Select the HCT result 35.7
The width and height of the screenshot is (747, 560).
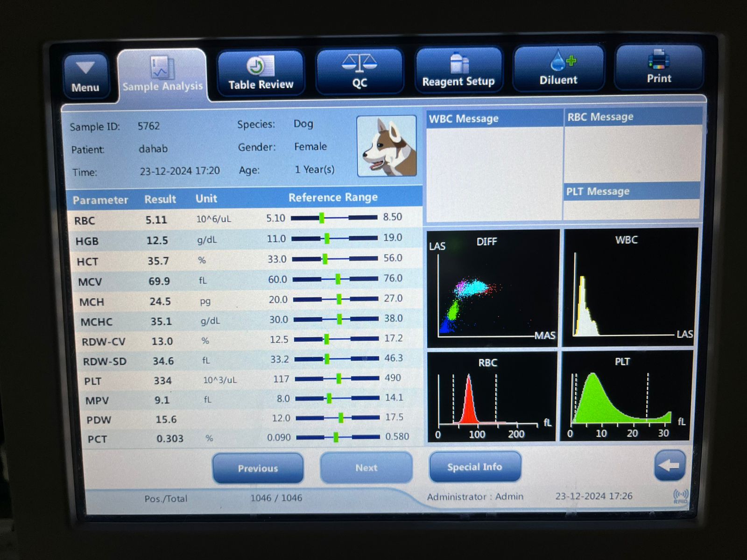click(x=158, y=261)
